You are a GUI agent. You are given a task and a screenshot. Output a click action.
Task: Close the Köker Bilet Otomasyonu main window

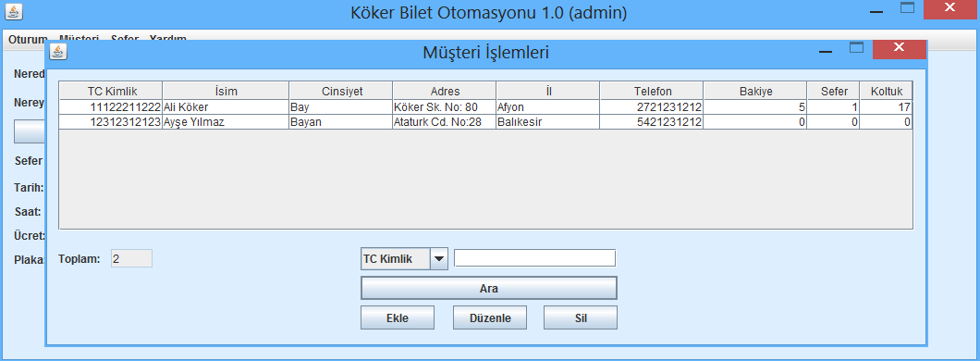[x=949, y=8]
